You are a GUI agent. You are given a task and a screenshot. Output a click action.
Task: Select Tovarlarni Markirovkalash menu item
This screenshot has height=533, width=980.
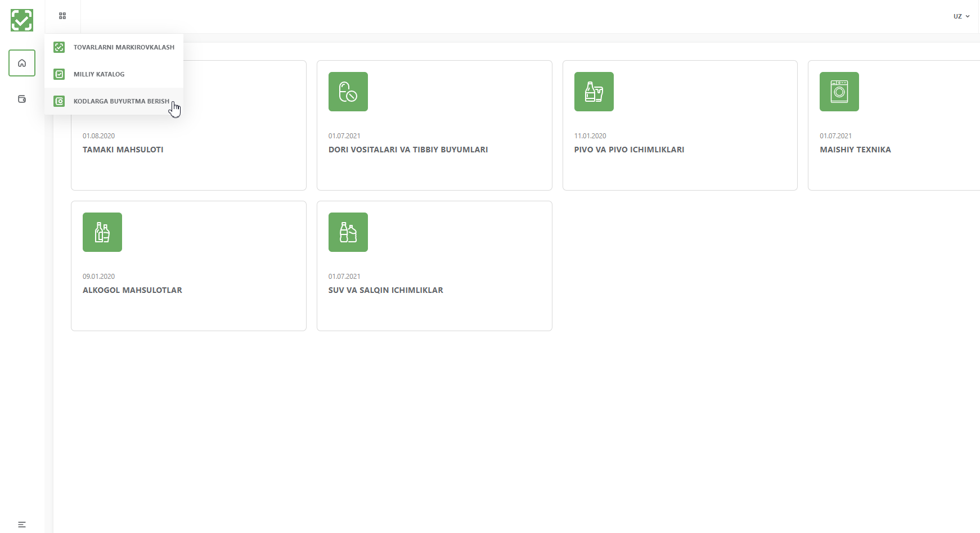(x=114, y=47)
